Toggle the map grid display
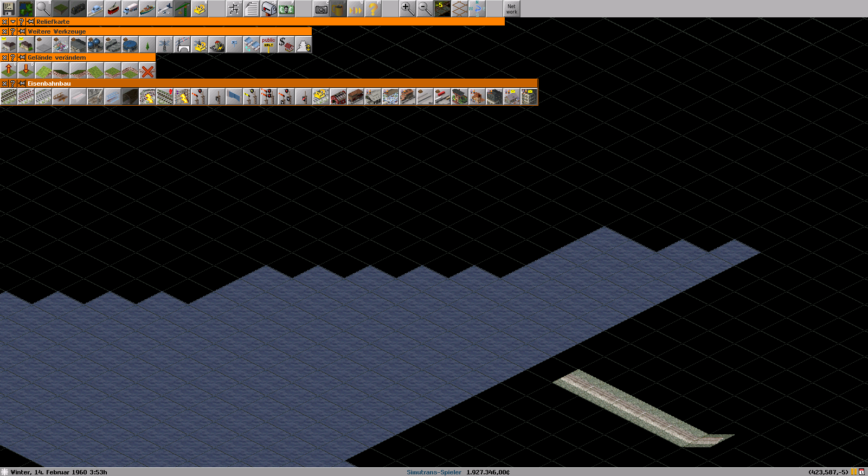The image size is (868, 476). click(460, 9)
